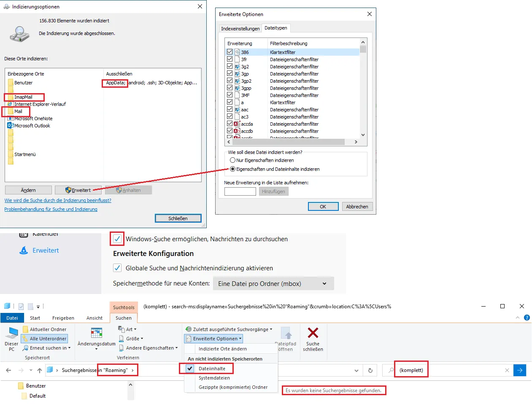Viewport: 532px width, 404px height.
Task: Open Speichermethode für neue Konten dropdown
Action: click(x=273, y=283)
